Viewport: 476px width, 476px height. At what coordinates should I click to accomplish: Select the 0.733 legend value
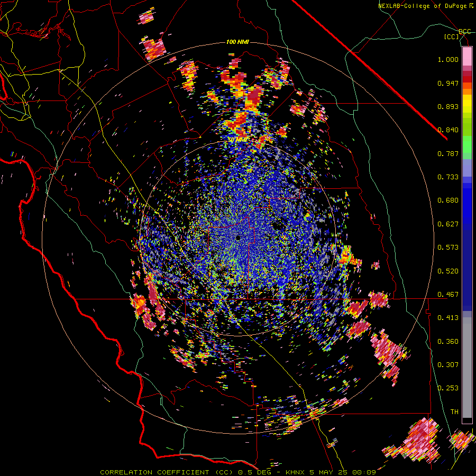[x=448, y=177]
